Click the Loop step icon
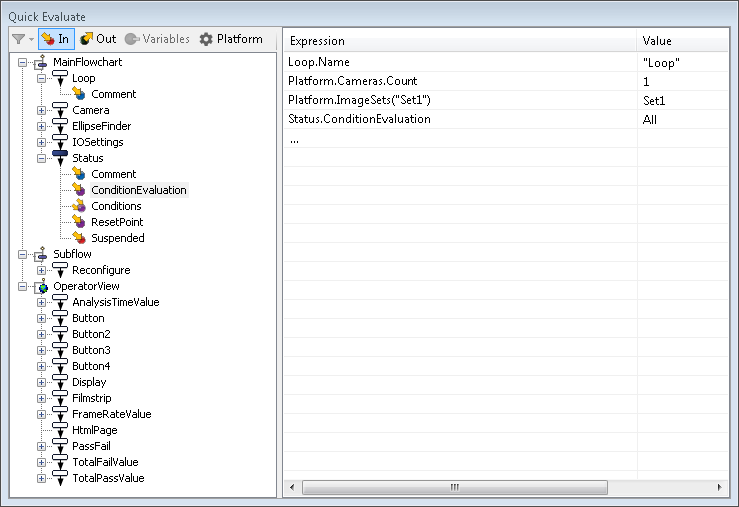The height and width of the screenshot is (507, 739). [60, 78]
